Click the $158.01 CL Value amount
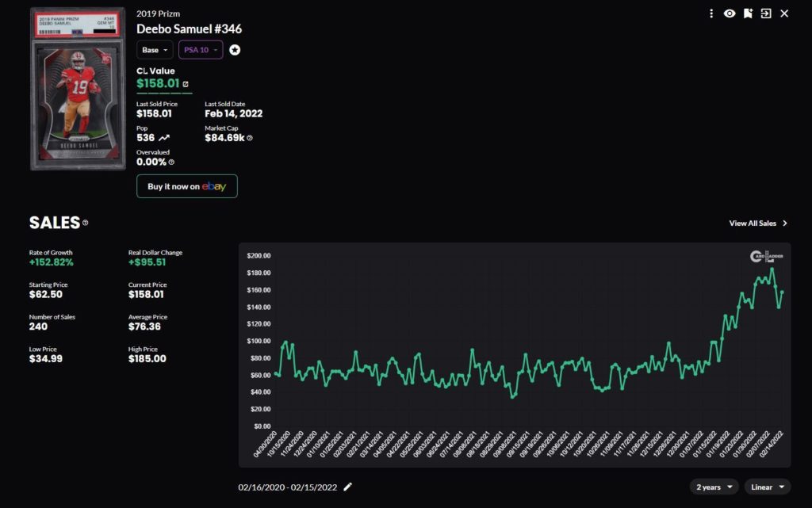The height and width of the screenshot is (508, 812). tap(158, 83)
